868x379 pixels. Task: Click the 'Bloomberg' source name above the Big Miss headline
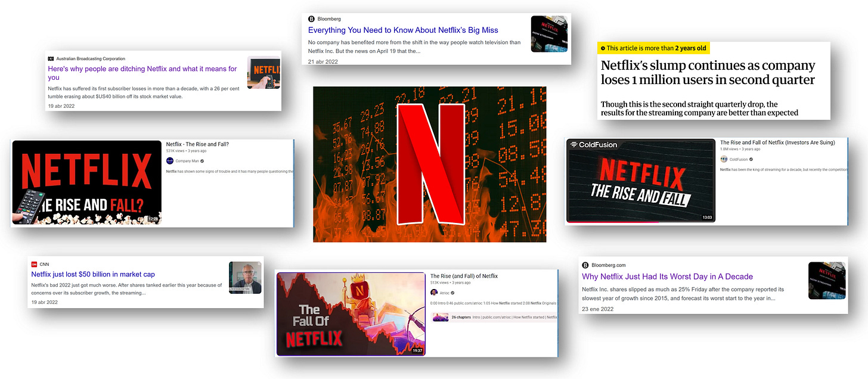tap(329, 19)
